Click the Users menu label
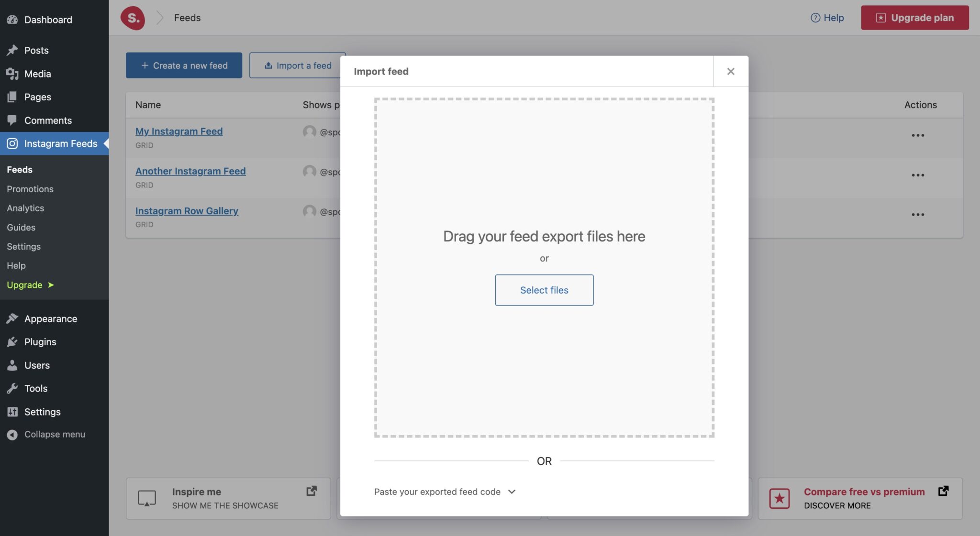Screen dimensions: 980x536 tap(37, 365)
